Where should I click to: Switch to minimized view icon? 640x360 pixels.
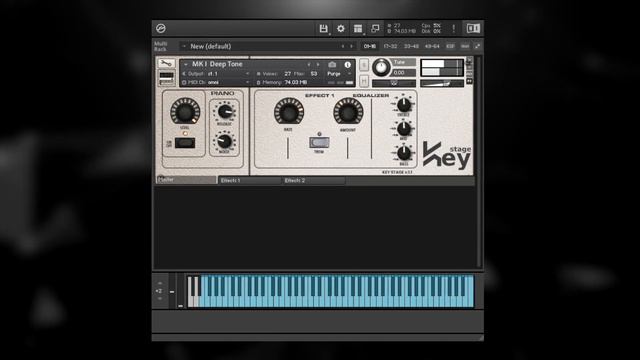point(375,29)
